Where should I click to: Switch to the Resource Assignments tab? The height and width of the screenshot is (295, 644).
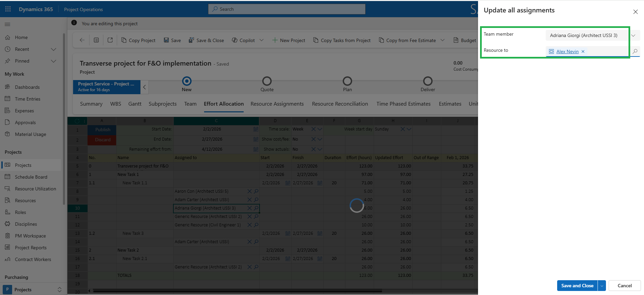[x=277, y=104]
